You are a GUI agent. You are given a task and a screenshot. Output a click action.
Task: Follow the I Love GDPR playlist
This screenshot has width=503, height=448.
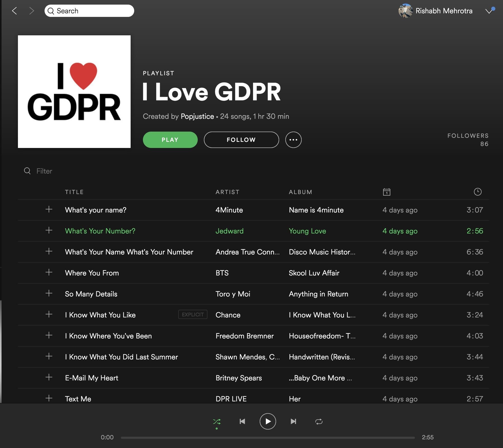pos(241,140)
